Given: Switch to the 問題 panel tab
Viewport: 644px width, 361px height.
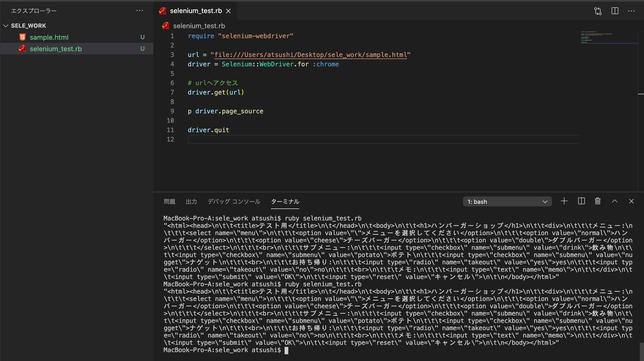Looking at the screenshot, I should click(170, 201).
